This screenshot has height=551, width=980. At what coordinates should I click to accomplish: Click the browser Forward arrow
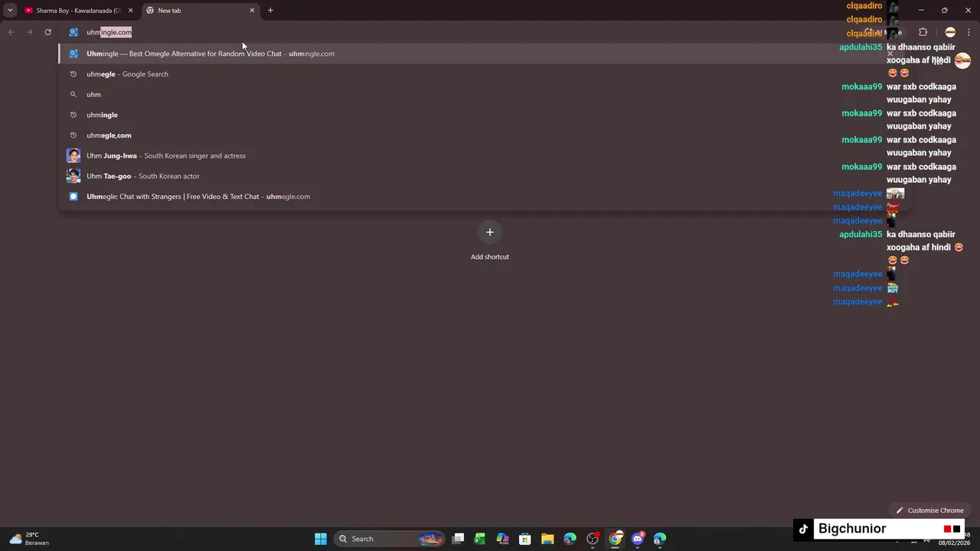click(x=29, y=32)
